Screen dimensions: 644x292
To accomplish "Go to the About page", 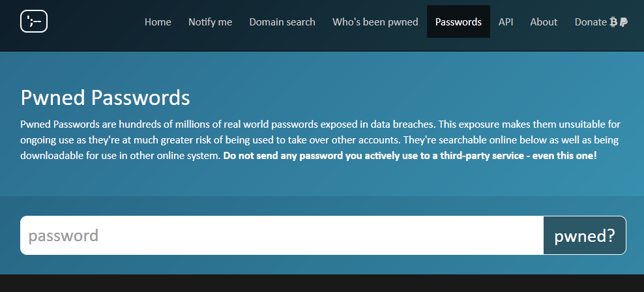I will click(544, 22).
